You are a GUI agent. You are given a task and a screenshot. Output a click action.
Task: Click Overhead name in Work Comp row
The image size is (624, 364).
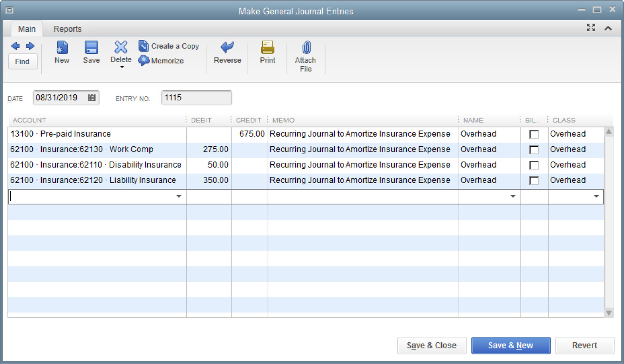click(x=478, y=149)
